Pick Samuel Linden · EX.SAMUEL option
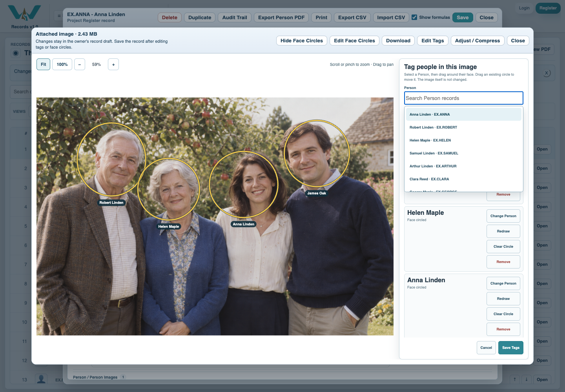Viewport: 565px width, 392px height. (x=464, y=153)
